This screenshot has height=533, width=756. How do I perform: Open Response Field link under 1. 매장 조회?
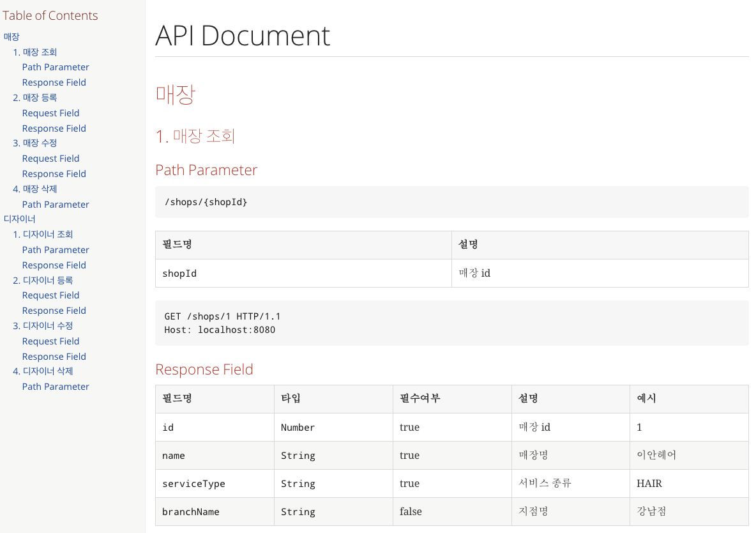(54, 82)
